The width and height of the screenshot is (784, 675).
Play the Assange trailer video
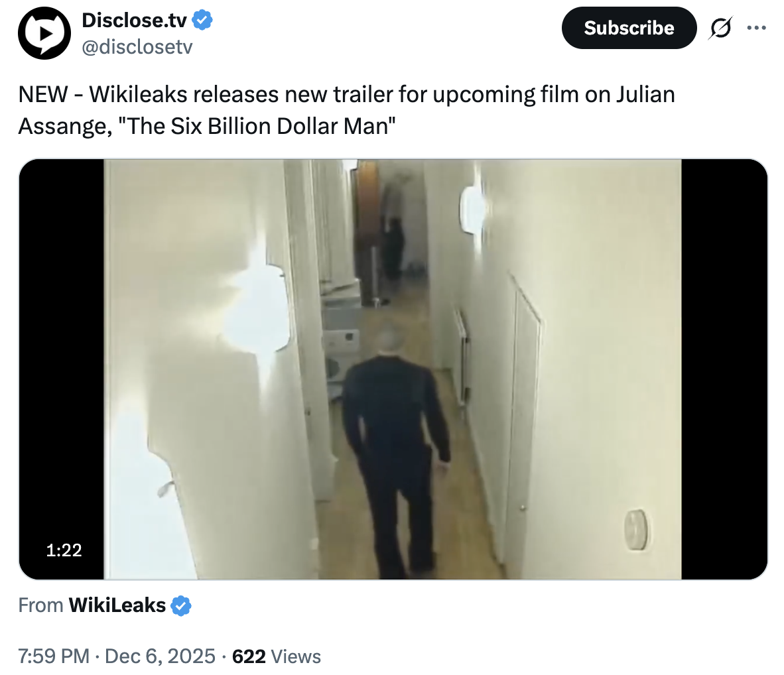393,369
